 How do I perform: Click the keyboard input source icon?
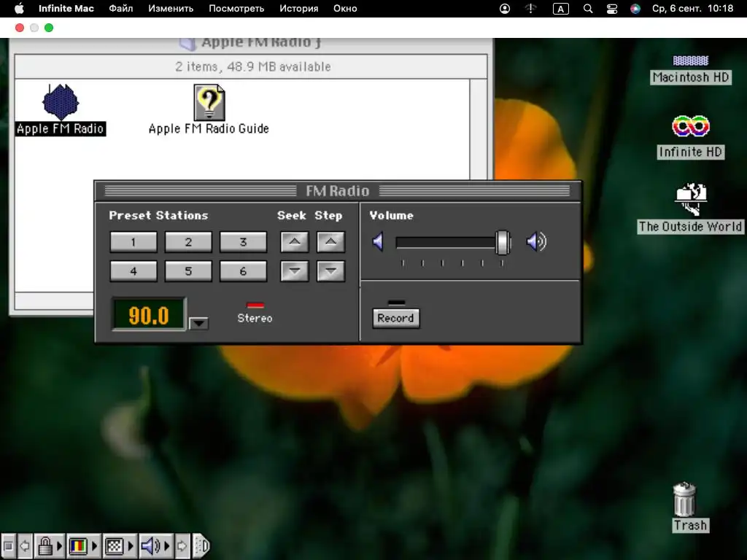tap(560, 9)
